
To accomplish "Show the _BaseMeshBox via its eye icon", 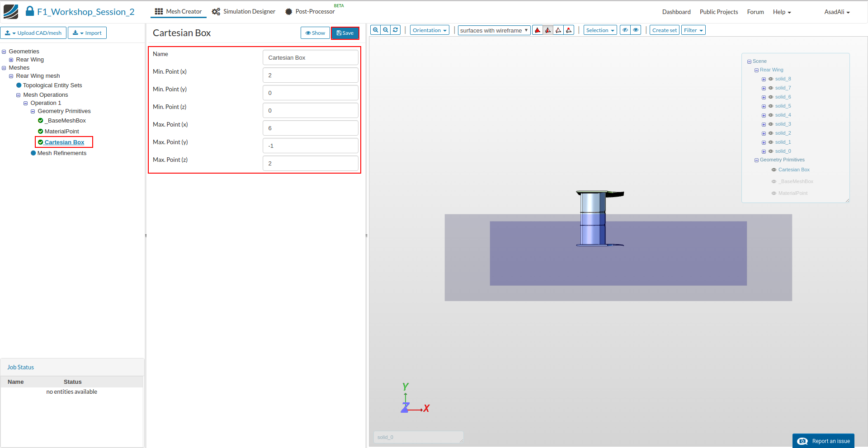I will pyautogui.click(x=774, y=182).
